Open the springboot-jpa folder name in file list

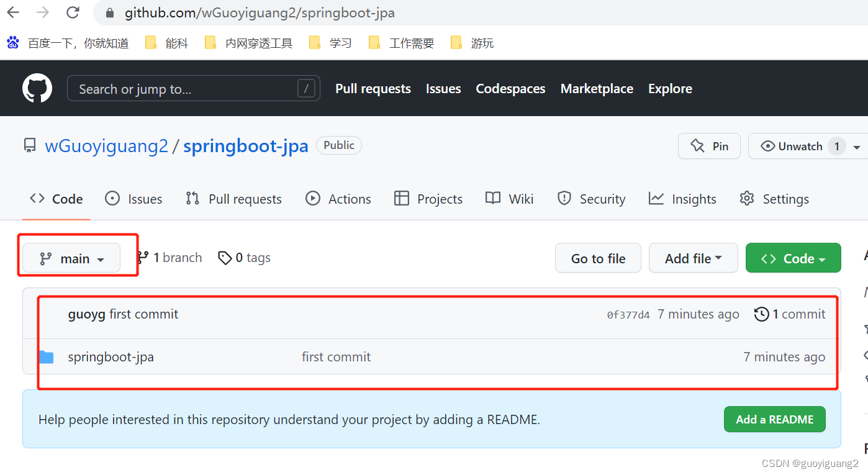pos(111,357)
